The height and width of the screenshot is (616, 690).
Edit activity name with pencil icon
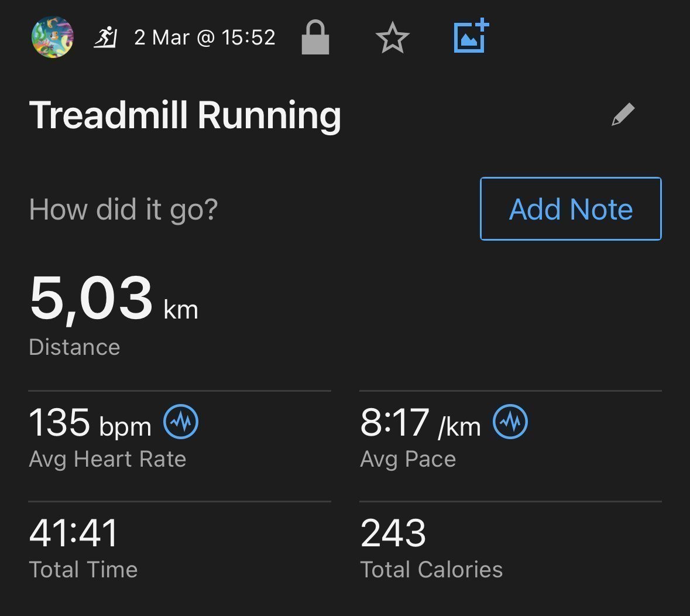point(623,115)
